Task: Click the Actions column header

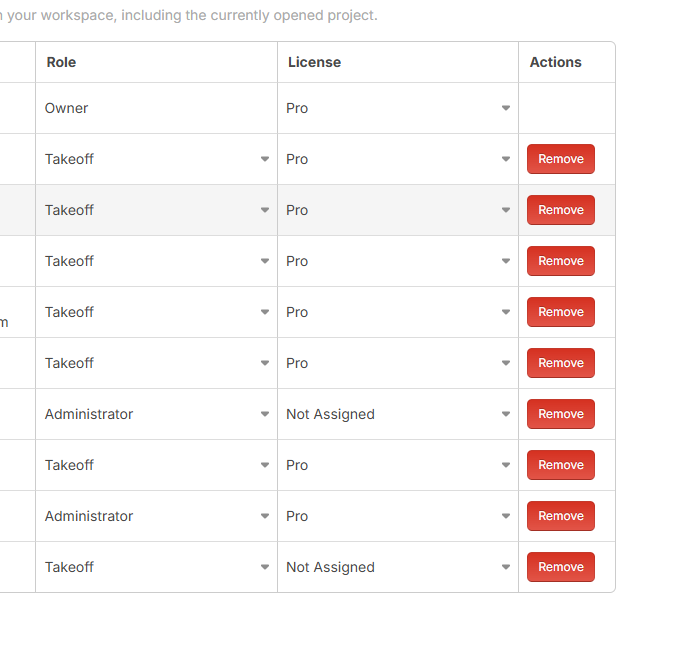Action: click(556, 62)
